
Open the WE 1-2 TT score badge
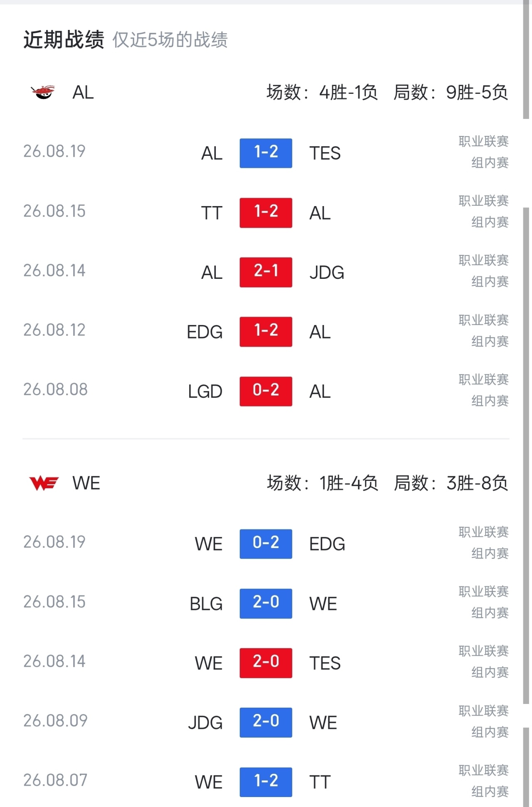(x=266, y=782)
